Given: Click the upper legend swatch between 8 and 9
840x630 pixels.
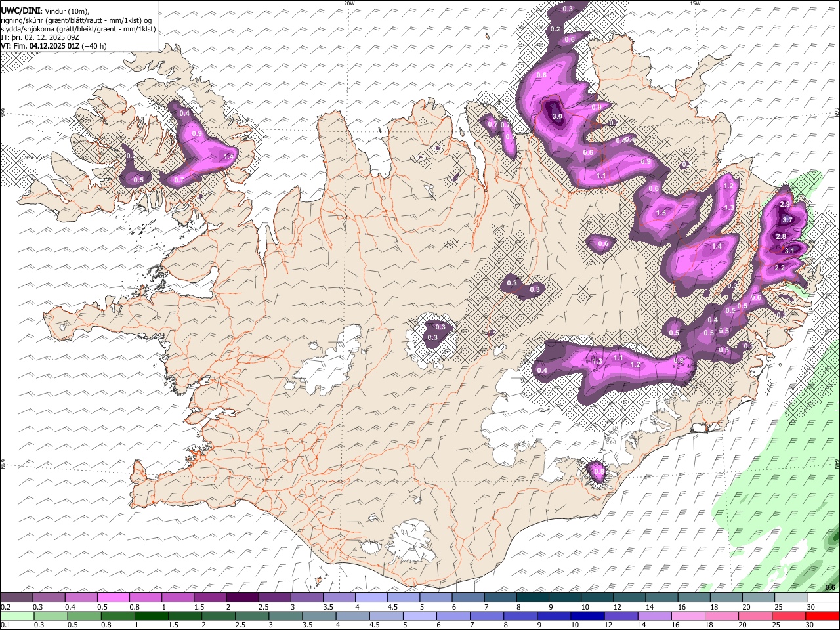Looking at the screenshot, I should coord(533,597).
